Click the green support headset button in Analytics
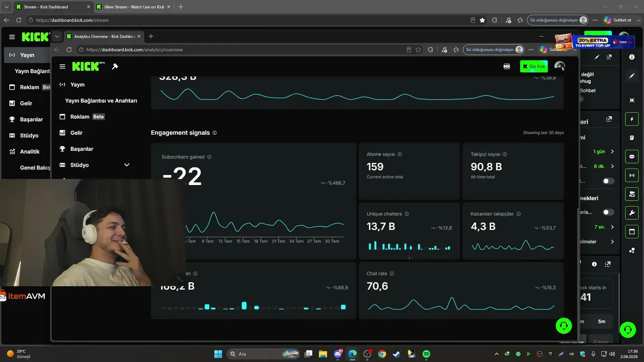 click(x=563, y=326)
